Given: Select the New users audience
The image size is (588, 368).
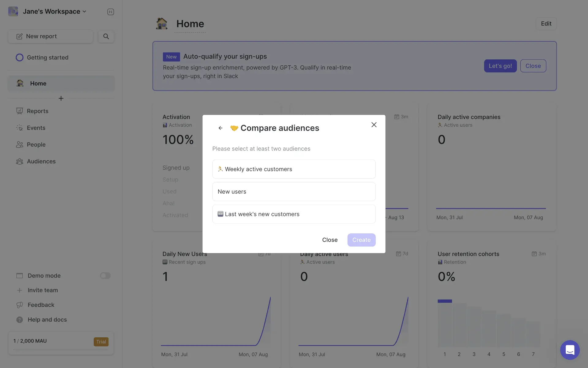Looking at the screenshot, I should point(294,192).
